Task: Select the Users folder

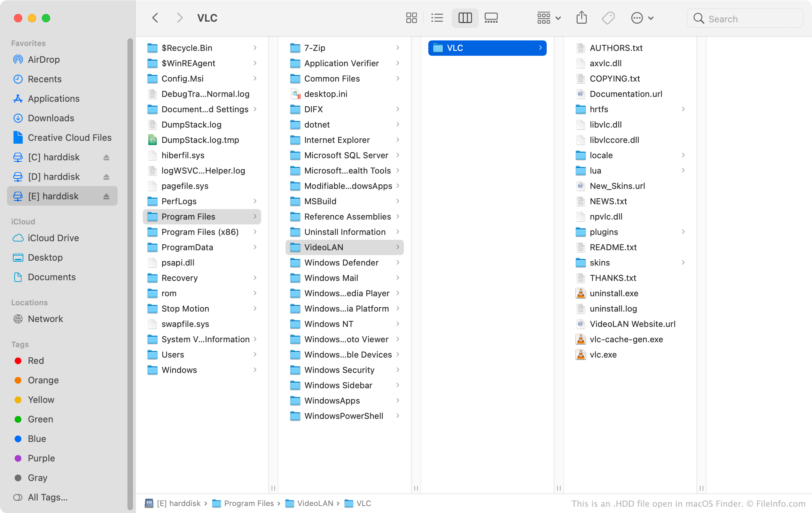Action: [x=202, y=354]
